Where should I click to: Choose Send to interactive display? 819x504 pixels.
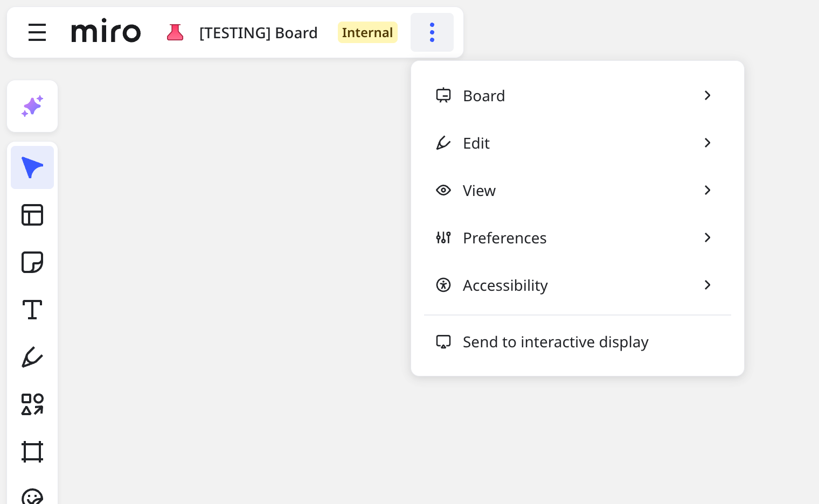coord(555,342)
